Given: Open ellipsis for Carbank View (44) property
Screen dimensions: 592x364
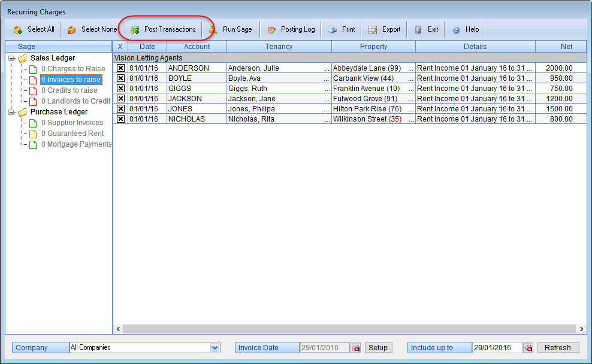Looking at the screenshot, I should tap(411, 79).
